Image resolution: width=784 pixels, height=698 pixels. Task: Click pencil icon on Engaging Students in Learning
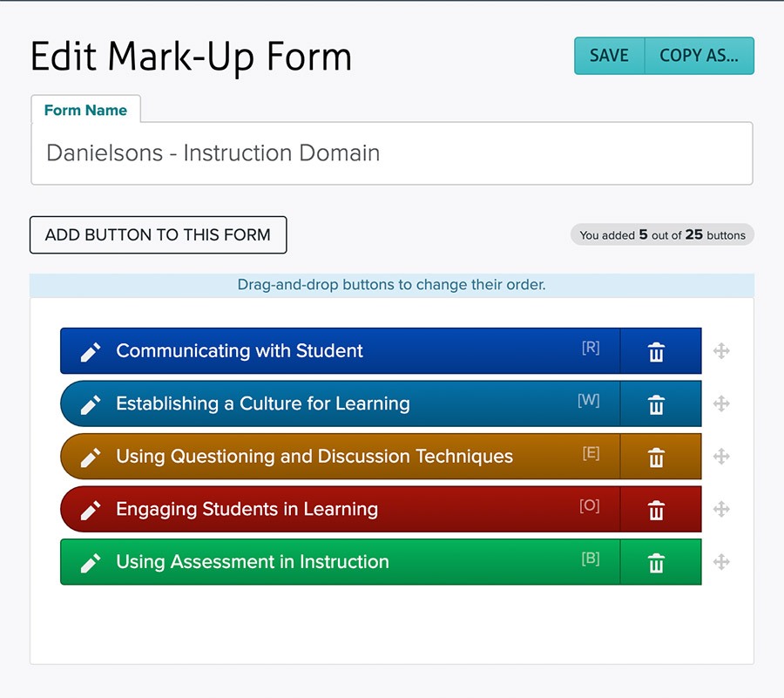click(91, 510)
